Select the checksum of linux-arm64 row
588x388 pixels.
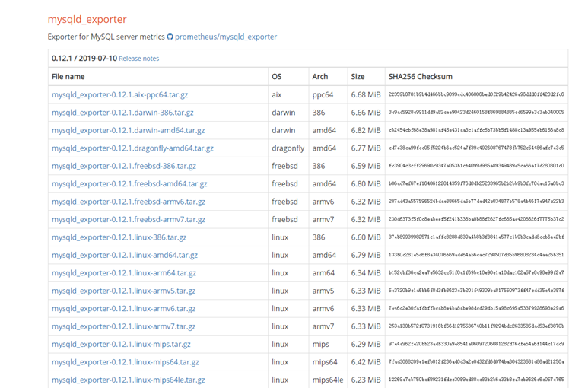(x=476, y=273)
